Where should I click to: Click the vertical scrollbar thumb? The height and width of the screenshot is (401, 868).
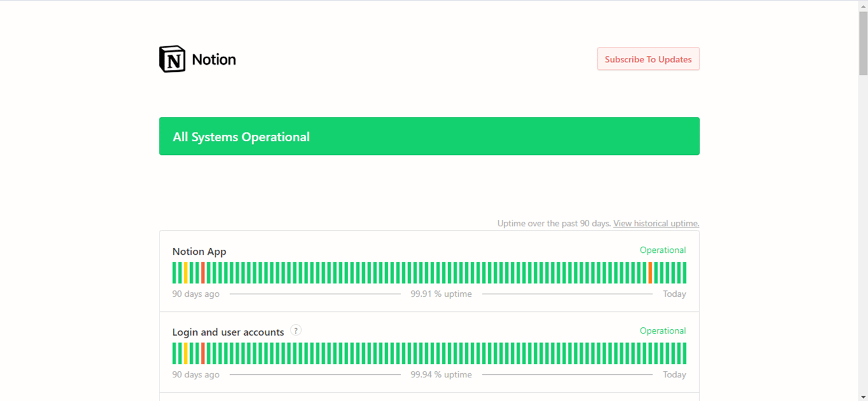click(863, 43)
